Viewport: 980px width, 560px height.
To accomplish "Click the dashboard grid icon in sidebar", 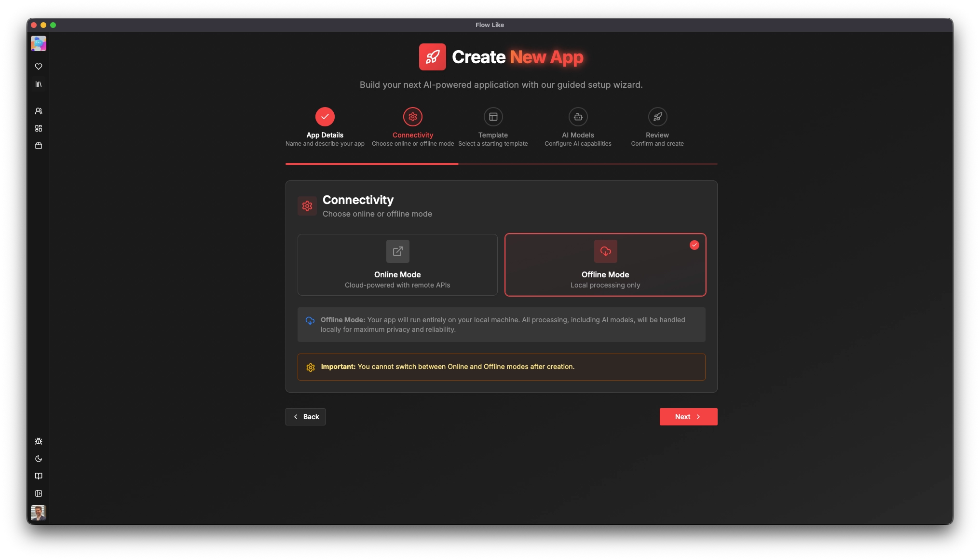I will 39,128.
